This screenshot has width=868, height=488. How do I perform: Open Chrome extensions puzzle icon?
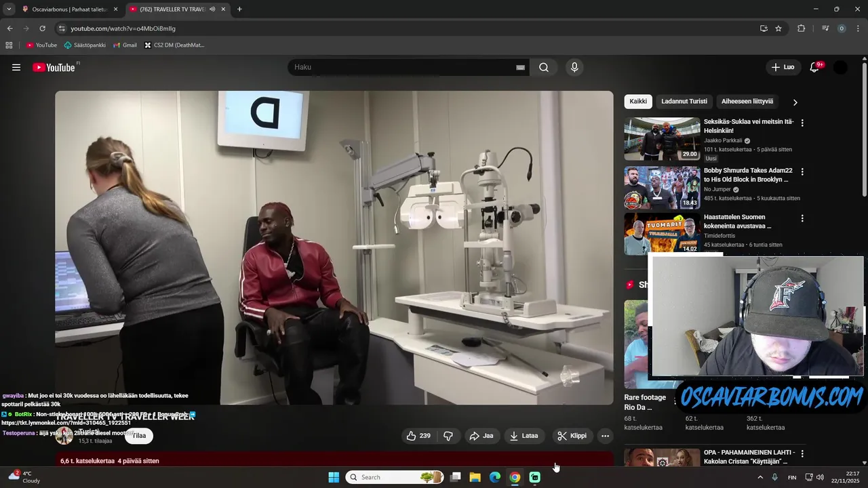pos(802,28)
